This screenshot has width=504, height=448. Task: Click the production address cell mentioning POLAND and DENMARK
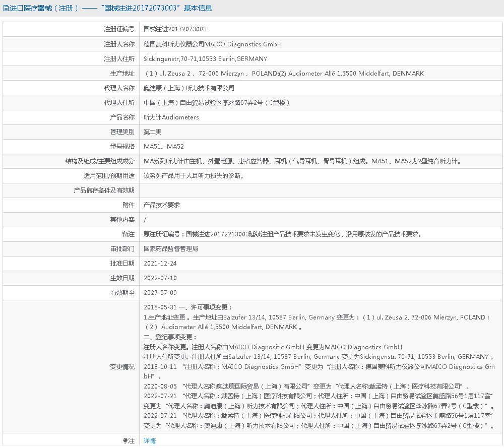284,73
